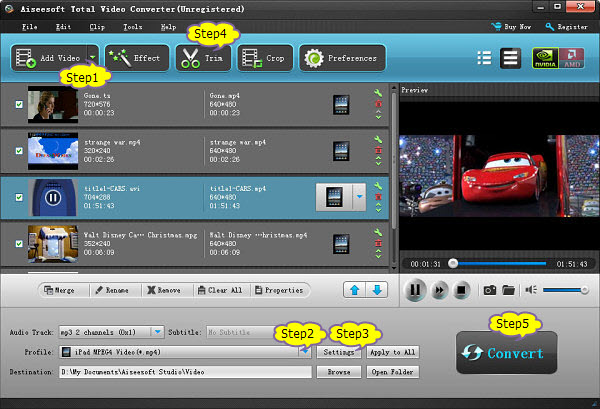The width and height of the screenshot is (600, 409).
Task: Toggle NVIDIA acceleration icon
Action: click(545, 58)
